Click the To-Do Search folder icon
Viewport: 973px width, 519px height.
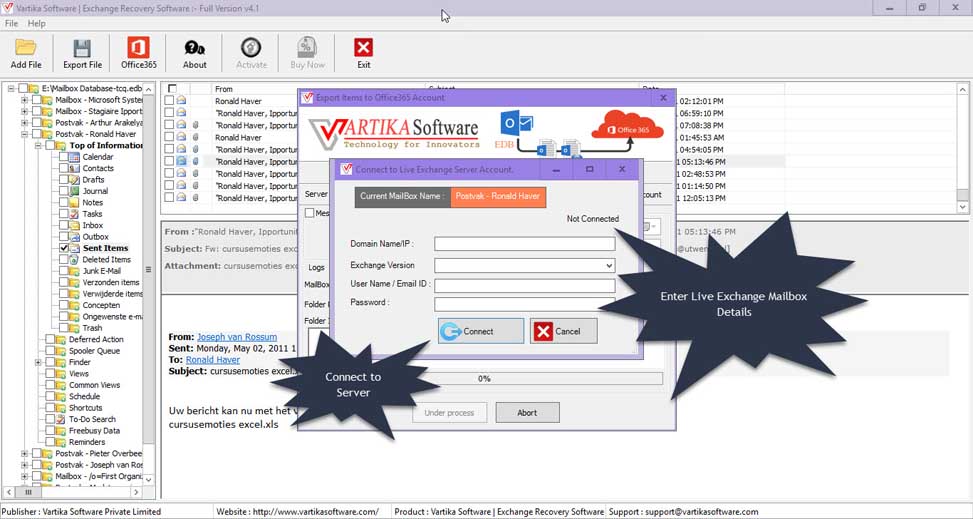[61, 419]
